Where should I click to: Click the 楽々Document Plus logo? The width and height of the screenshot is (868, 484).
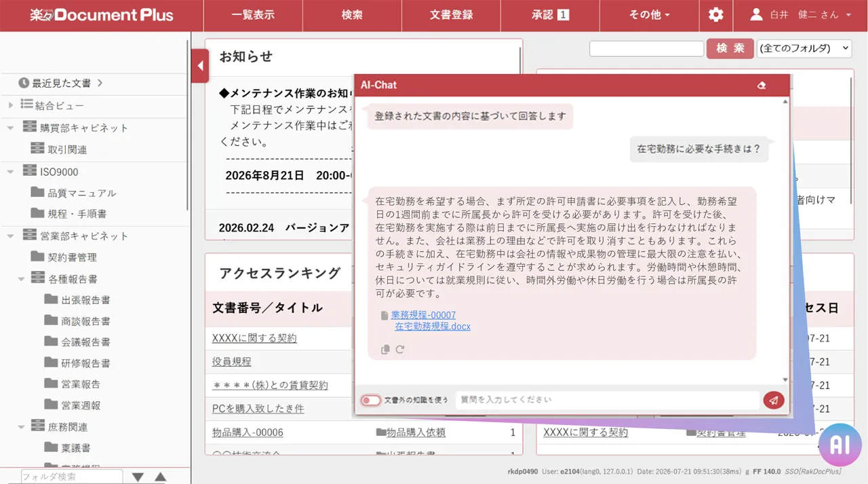pyautogui.click(x=101, y=15)
